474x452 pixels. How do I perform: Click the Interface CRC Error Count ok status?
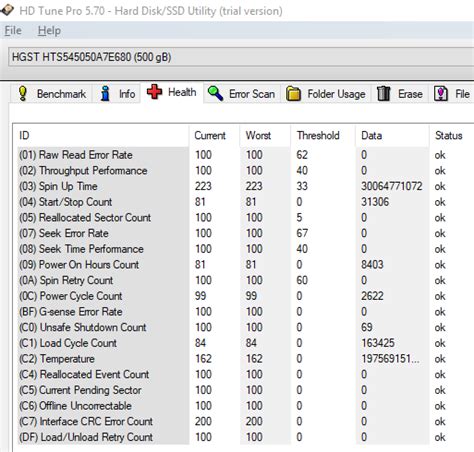point(440,421)
